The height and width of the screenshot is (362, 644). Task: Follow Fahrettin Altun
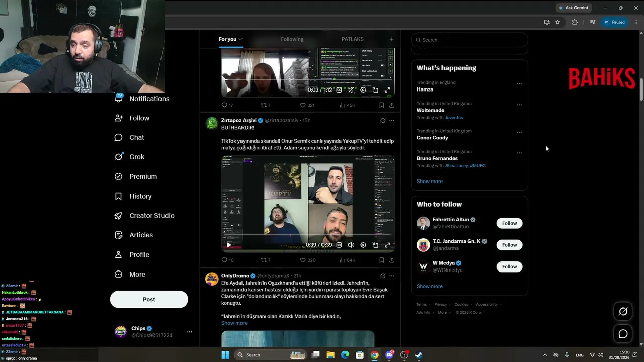(509, 223)
